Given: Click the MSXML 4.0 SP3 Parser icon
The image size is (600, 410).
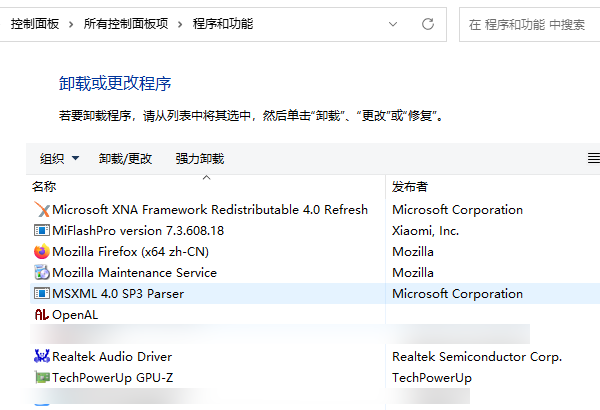Looking at the screenshot, I should (x=41, y=294).
